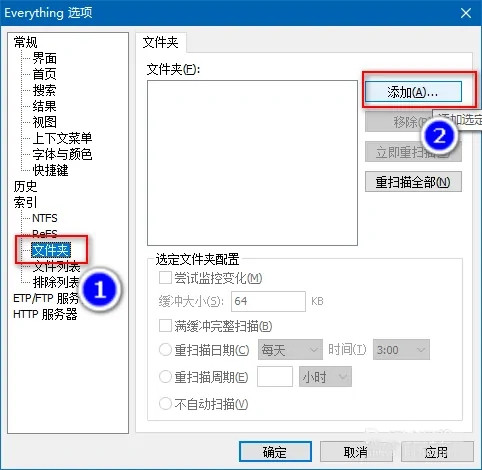Select 快捷键 tree item
This screenshot has width=482, height=470.
pos(50,170)
